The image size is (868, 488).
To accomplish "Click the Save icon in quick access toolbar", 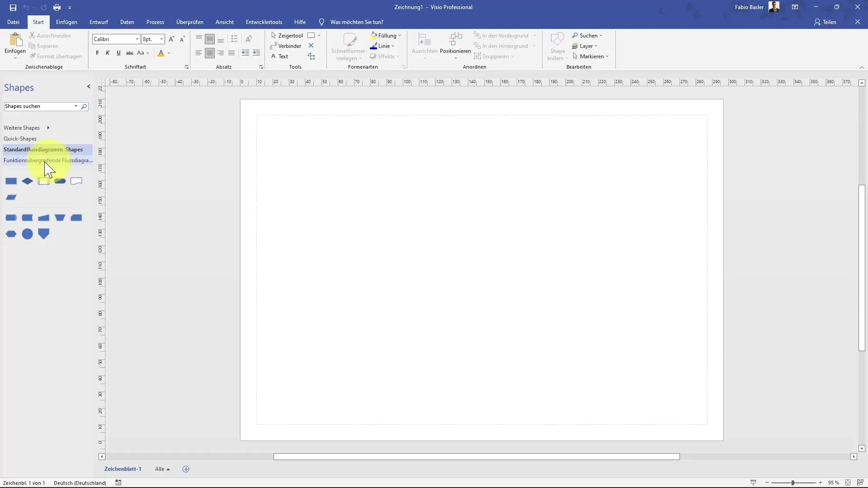I will coord(13,7).
